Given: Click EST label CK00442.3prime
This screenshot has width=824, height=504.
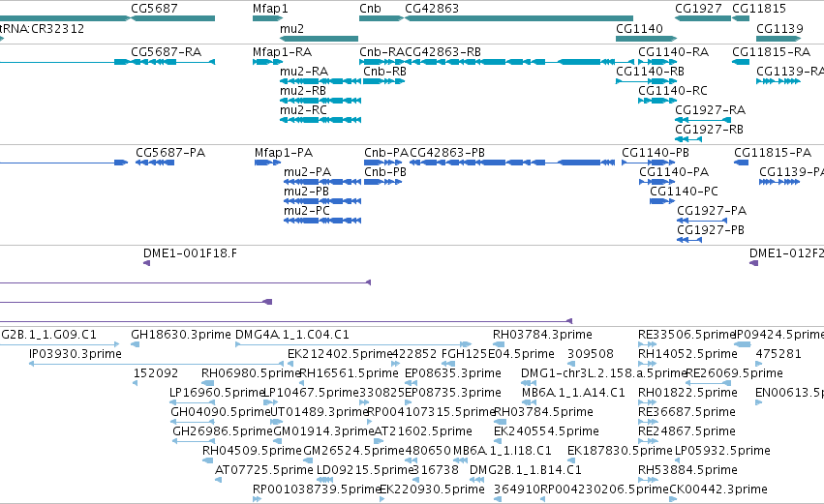Looking at the screenshot, I should (x=717, y=490).
